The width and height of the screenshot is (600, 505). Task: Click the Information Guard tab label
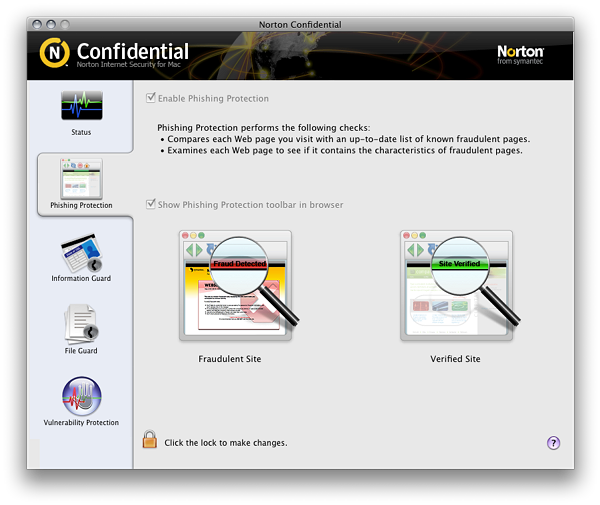tap(81, 278)
